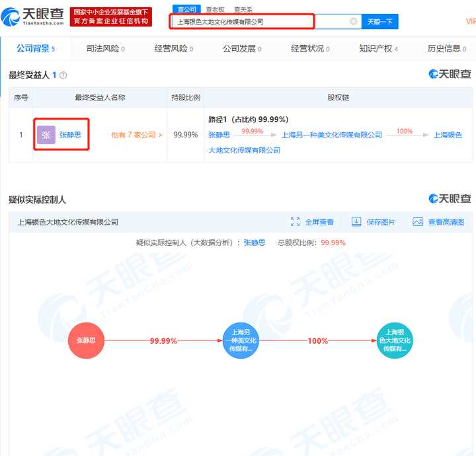
Task: Click the 天眼查 logo in header
Action: pyautogui.click(x=32, y=17)
